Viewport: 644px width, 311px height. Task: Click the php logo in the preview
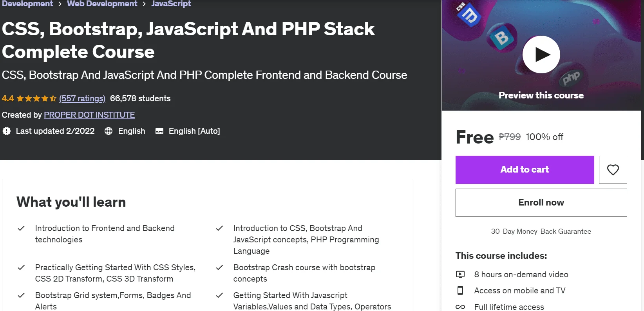(x=571, y=78)
